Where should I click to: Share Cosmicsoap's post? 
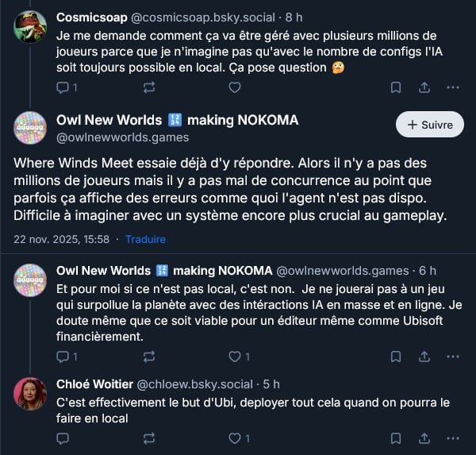click(x=424, y=87)
